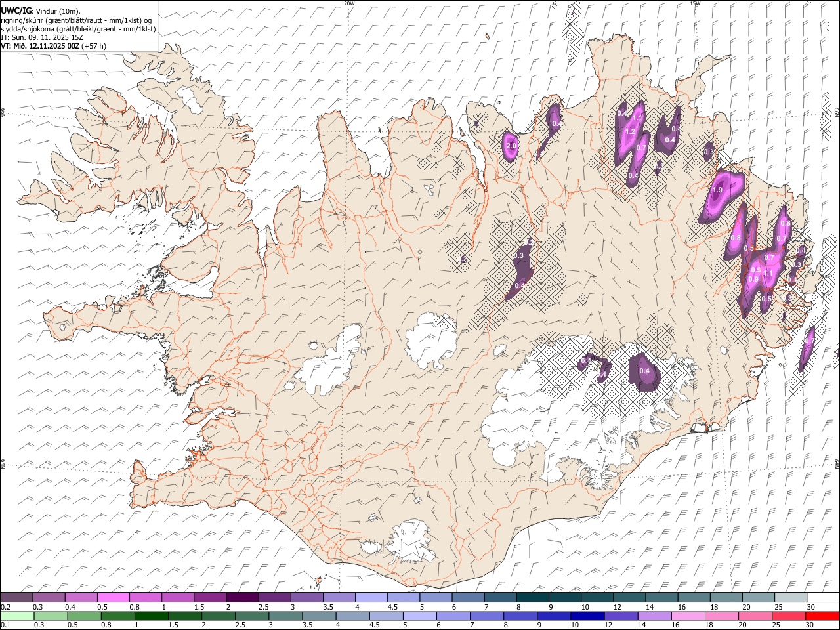
Task: Select dark teal upper legend swatch at 8
Action: [x=532, y=598]
